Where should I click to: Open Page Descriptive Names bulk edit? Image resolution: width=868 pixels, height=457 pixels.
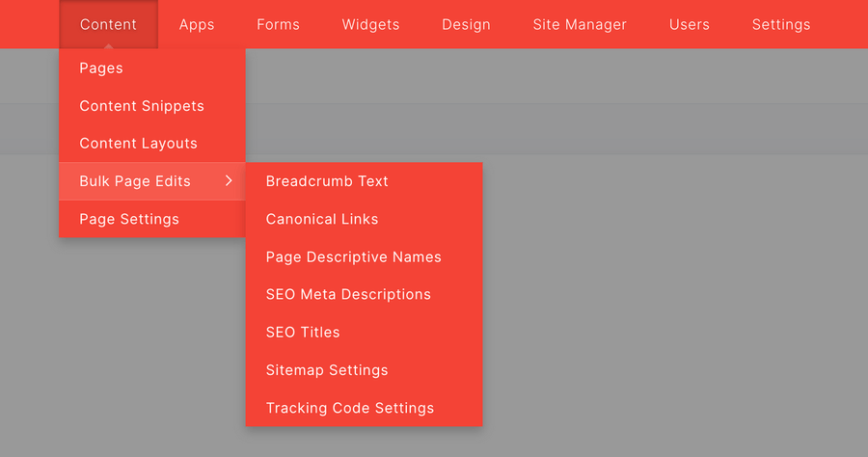coord(365,256)
